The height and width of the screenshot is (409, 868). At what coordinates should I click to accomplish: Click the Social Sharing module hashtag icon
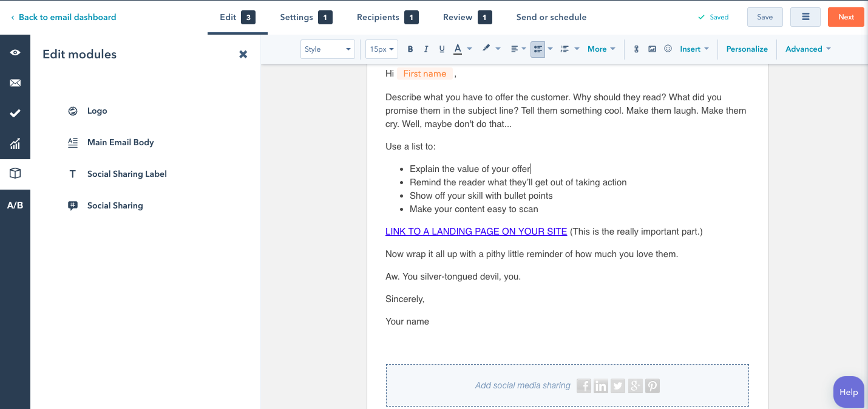[x=73, y=205]
